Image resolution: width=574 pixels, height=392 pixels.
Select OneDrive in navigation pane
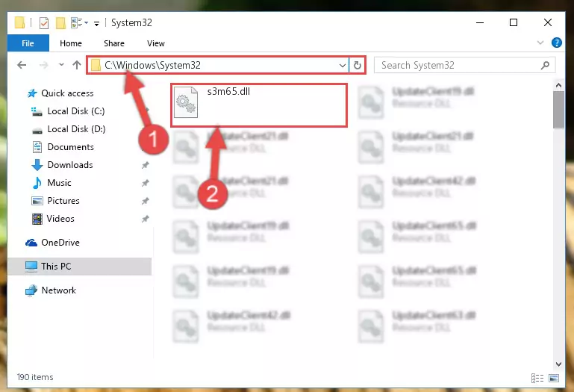click(52, 243)
